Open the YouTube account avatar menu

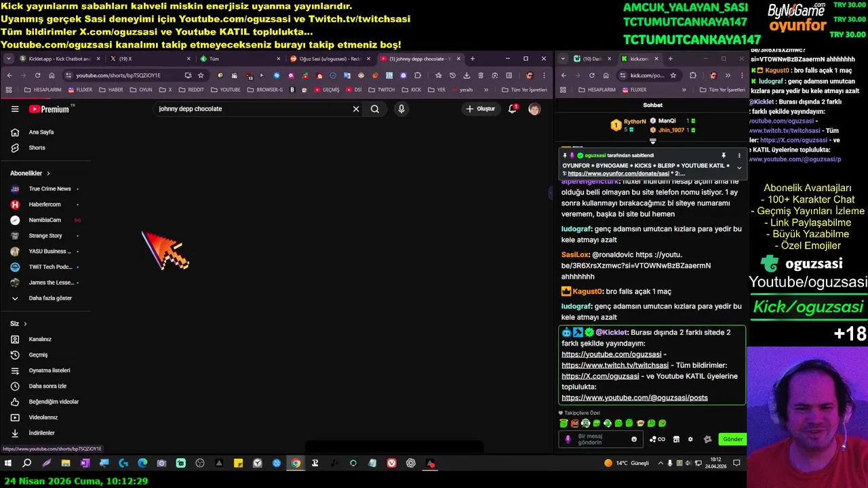tap(534, 108)
